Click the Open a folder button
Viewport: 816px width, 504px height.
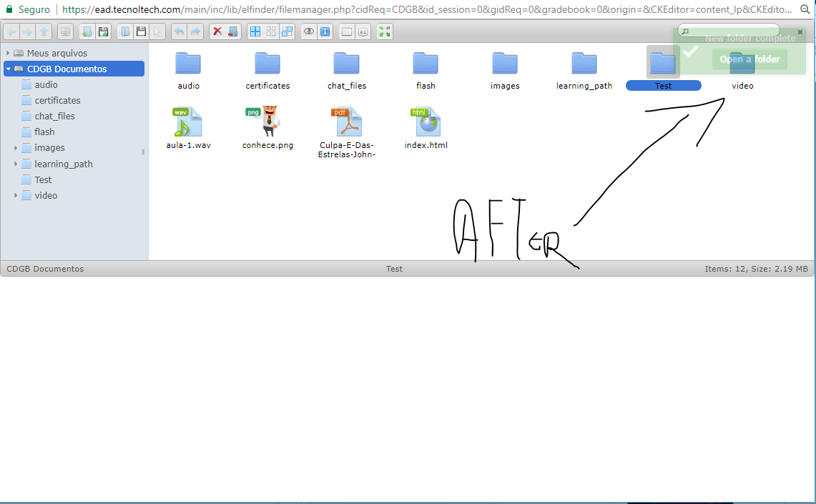(x=749, y=59)
